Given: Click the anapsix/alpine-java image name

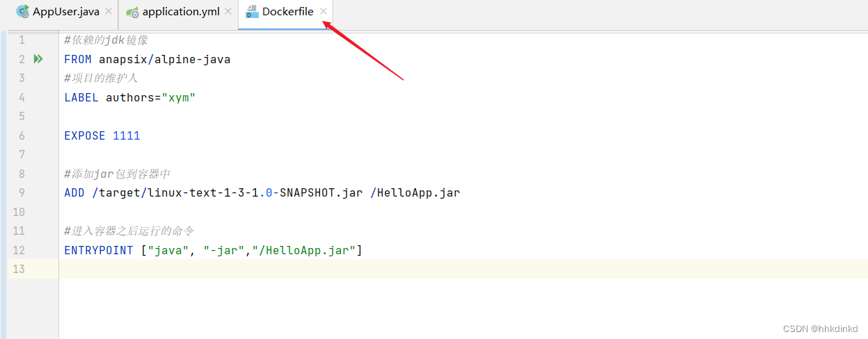Looking at the screenshot, I should [x=164, y=59].
